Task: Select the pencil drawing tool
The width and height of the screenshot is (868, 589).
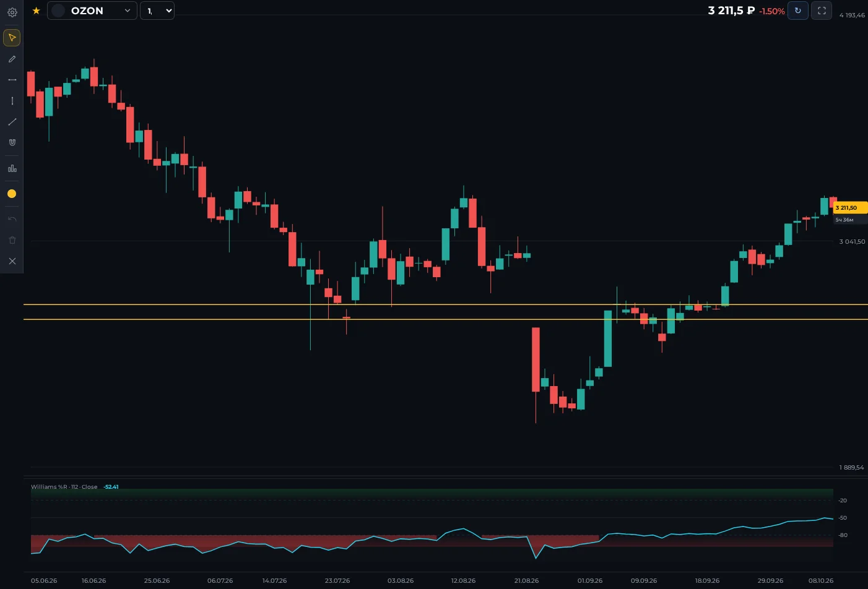Action: 12,59
